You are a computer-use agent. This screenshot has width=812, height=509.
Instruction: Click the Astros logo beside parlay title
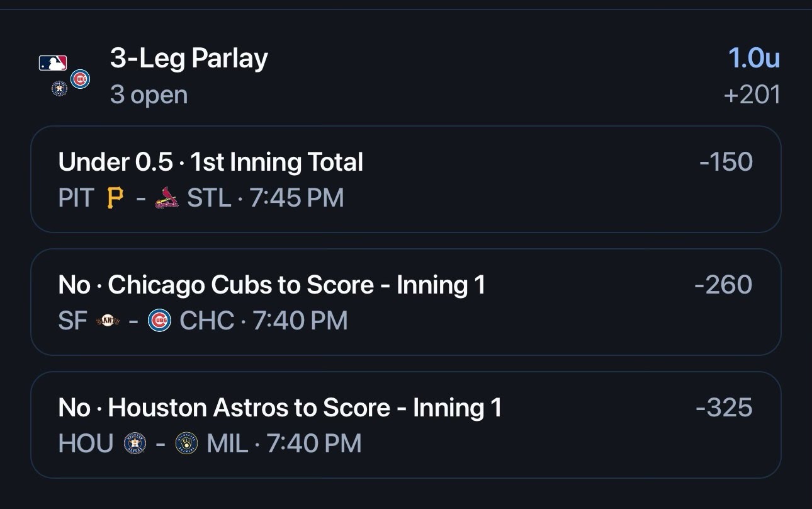59,89
